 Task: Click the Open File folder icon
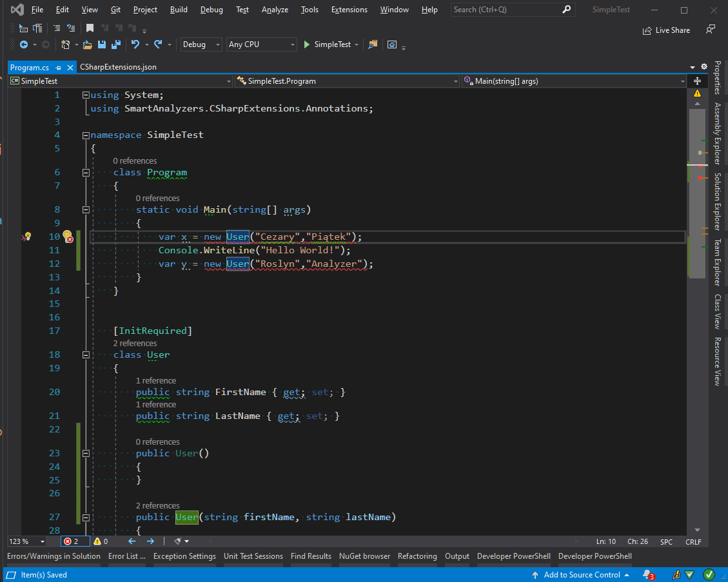[x=87, y=44]
